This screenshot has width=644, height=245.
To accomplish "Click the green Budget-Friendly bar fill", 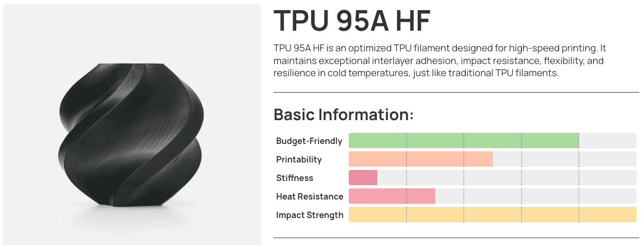I will click(463, 141).
